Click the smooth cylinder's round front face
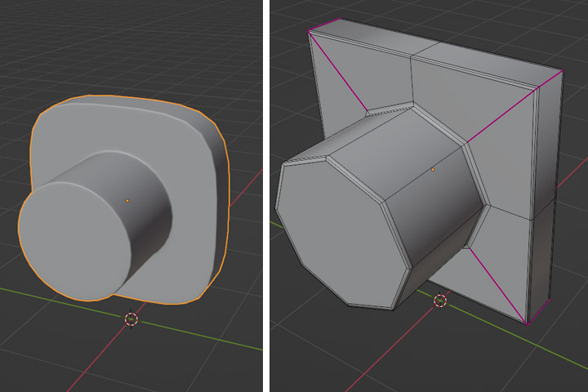 tap(75, 241)
